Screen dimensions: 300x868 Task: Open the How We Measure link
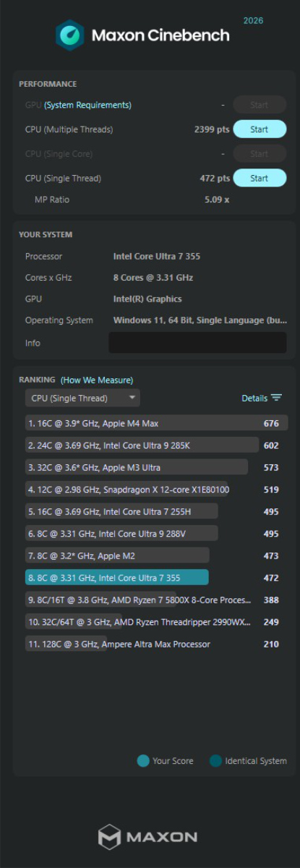97,380
